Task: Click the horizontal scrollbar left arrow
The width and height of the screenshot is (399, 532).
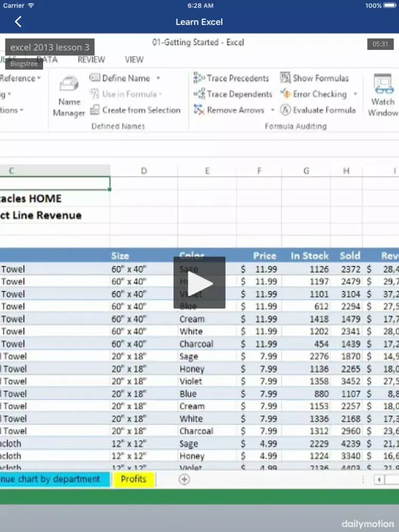Action: tap(379, 479)
